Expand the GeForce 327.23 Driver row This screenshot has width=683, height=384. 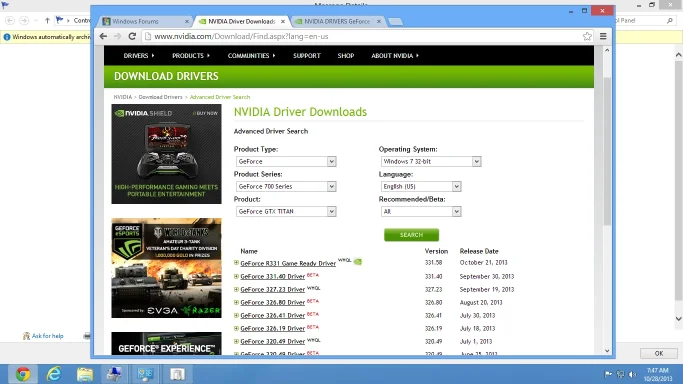tap(236, 289)
